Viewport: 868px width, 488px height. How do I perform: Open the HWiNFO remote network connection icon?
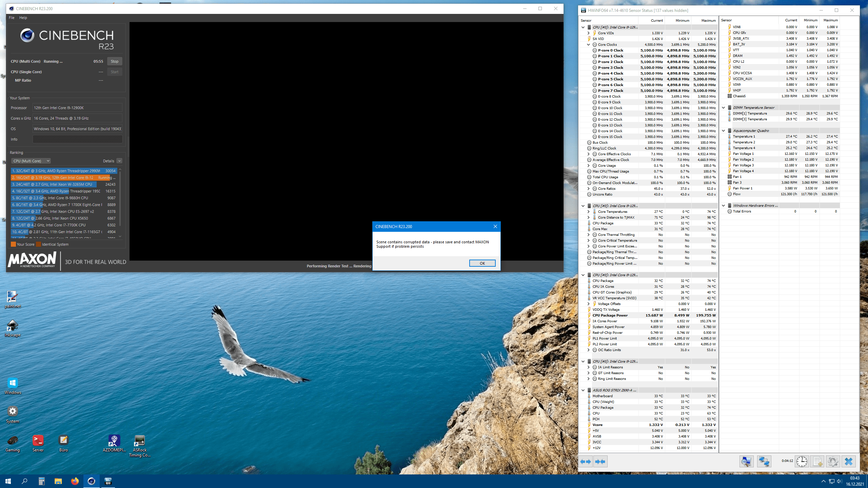pos(764,462)
